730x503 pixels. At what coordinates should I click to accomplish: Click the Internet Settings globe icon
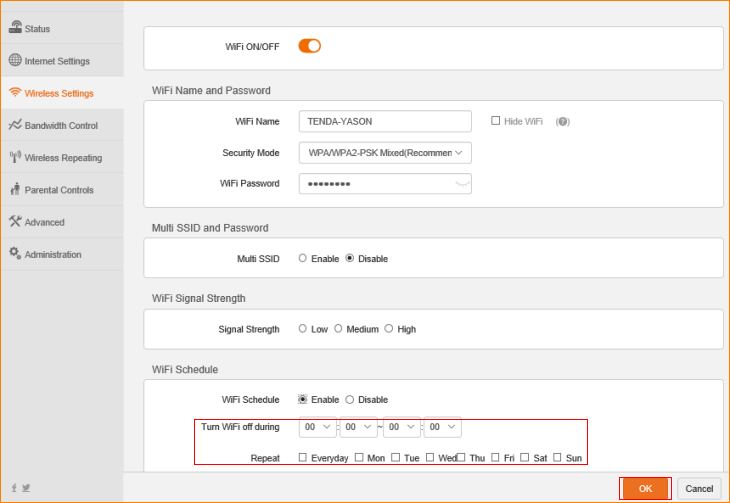point(15,61)
